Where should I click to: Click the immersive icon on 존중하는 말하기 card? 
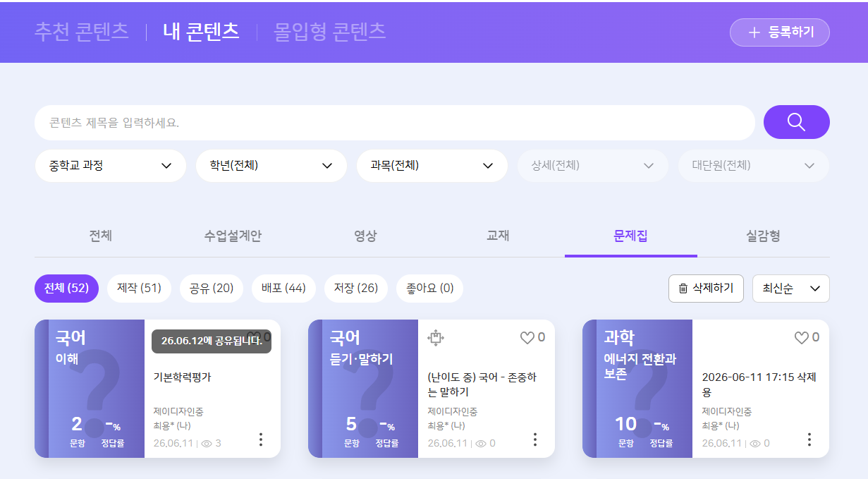(436, 338)
